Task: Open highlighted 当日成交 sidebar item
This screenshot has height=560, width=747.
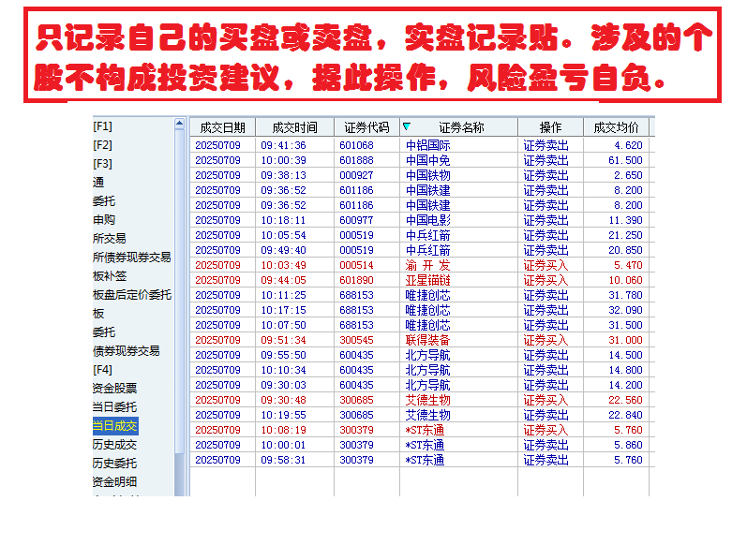Action: (x=115, y=426)
